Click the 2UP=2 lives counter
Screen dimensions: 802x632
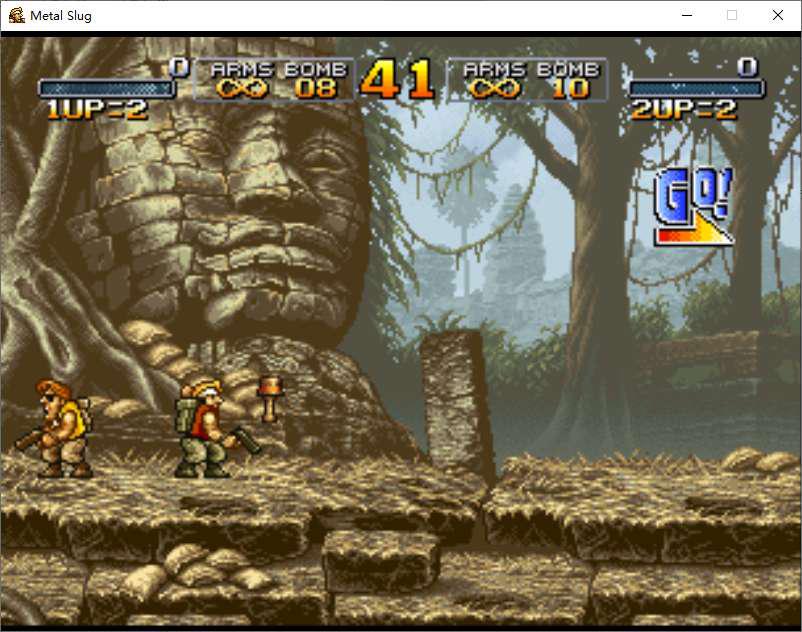(x=683, y=110)
